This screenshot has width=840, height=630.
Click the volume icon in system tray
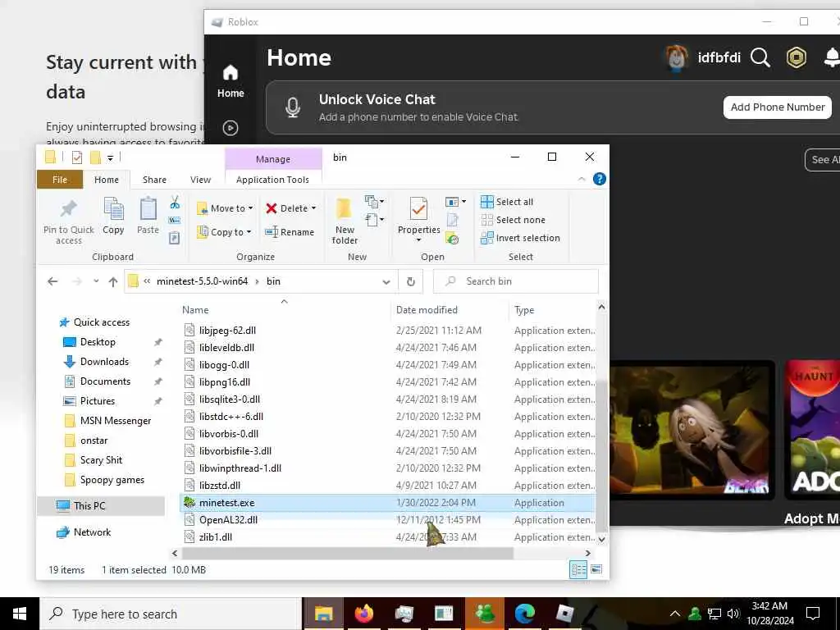tap(733, 614)
